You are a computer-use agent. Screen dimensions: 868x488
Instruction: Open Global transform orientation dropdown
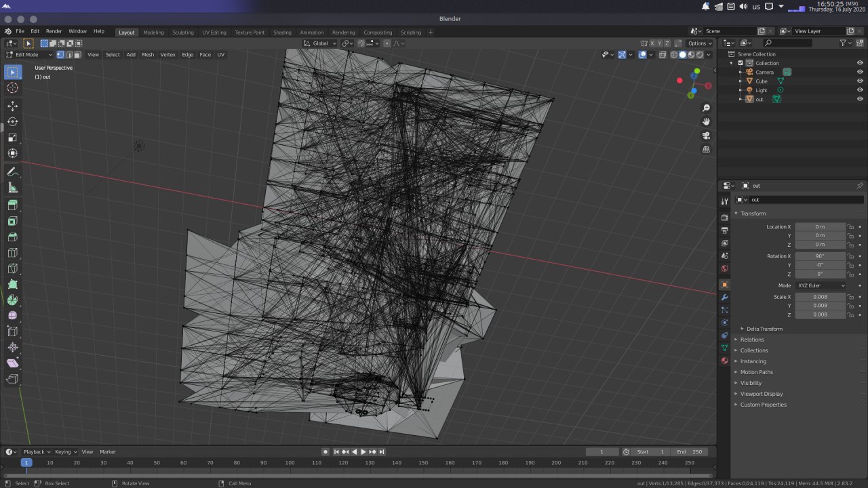pos(319,43)
